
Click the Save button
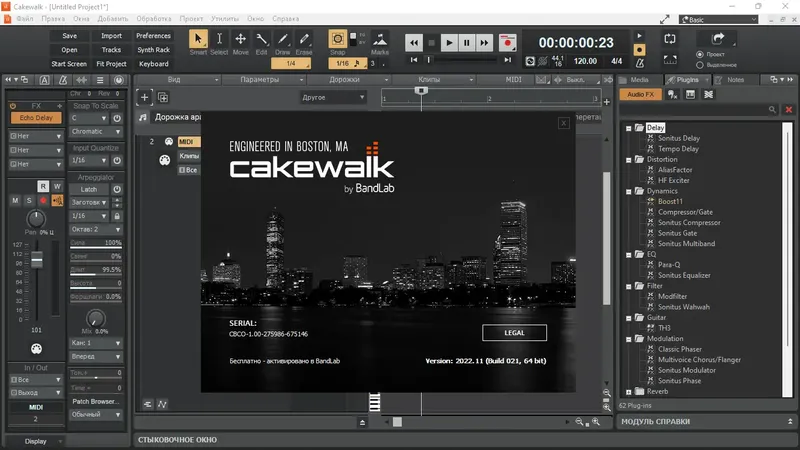click(69, 36)
